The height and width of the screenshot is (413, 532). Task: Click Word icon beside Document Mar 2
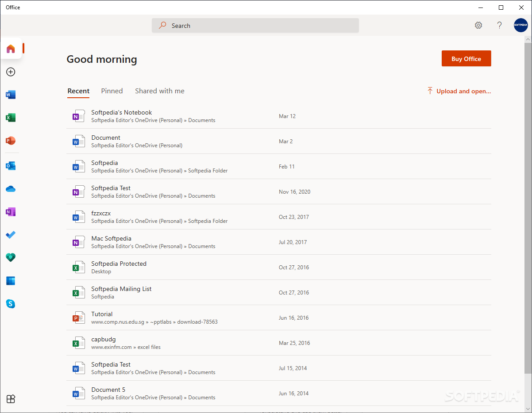coord(78,141)
